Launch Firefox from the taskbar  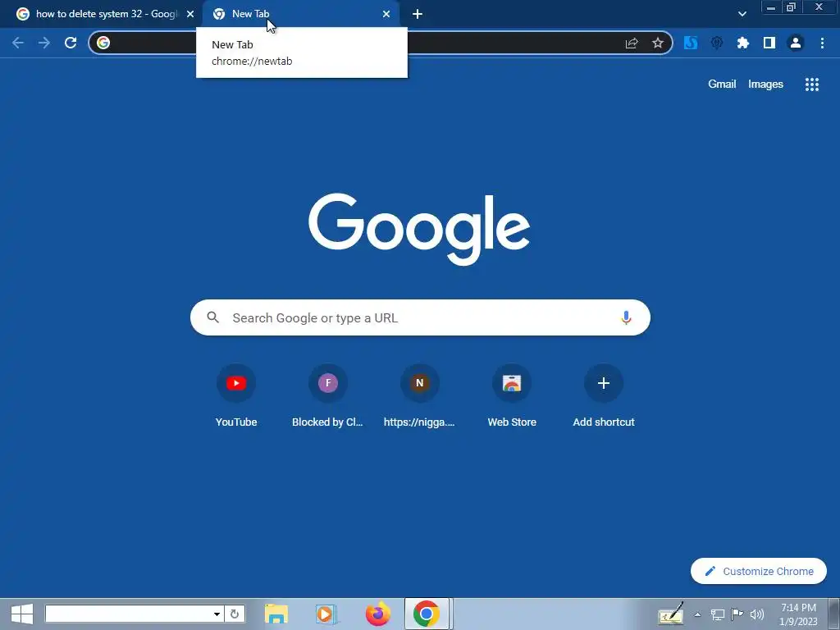[x=377, y=614]
